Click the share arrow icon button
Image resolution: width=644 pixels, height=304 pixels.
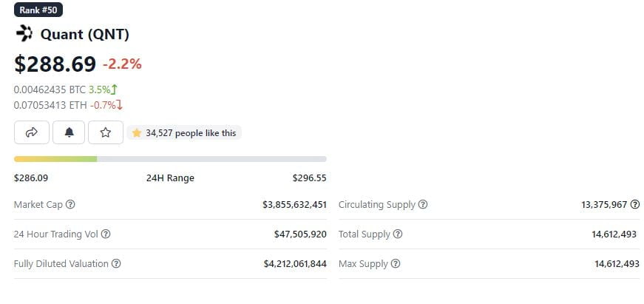click(x=32, y=132)
